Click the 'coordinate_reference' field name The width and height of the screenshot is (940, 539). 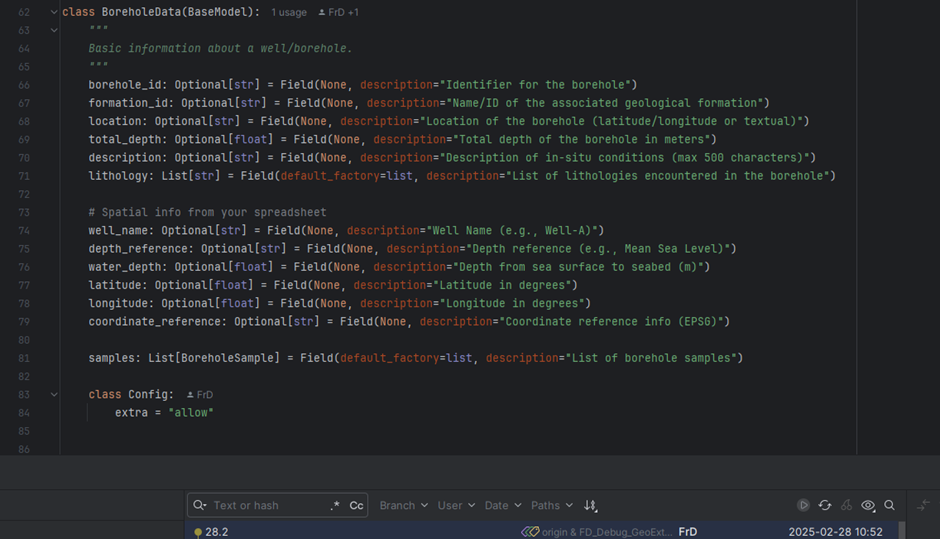click(x=155, y=322)
